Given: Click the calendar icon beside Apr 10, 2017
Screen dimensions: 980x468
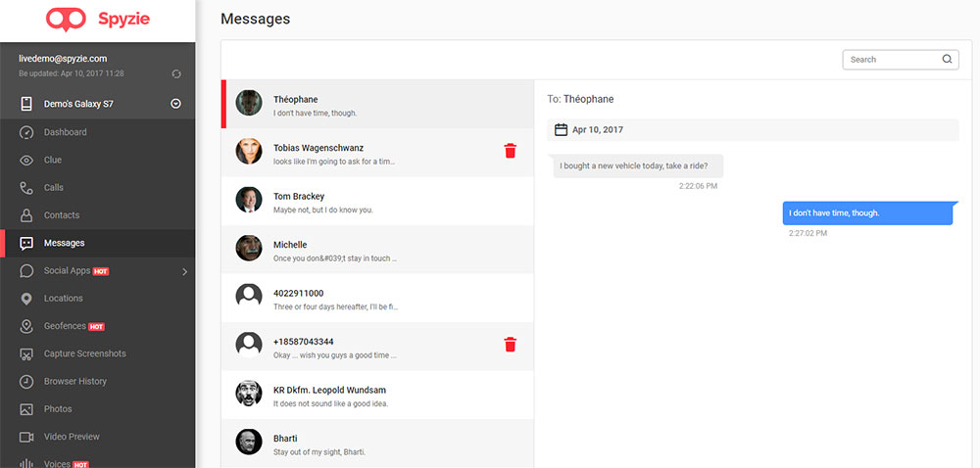Looking at the screenshot, I should pyautogui.click(x=562, y=130).
